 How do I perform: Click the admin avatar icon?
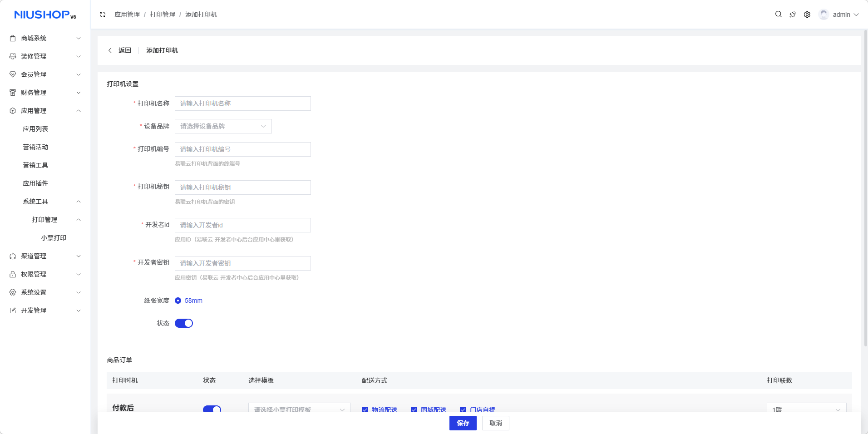[824, 15]
